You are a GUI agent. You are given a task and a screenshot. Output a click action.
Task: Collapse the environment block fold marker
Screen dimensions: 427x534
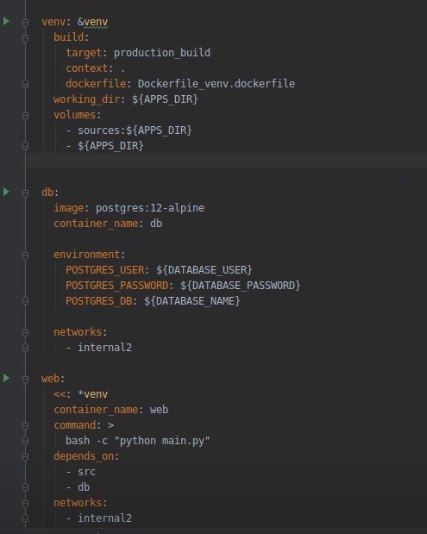pos(25,255)
